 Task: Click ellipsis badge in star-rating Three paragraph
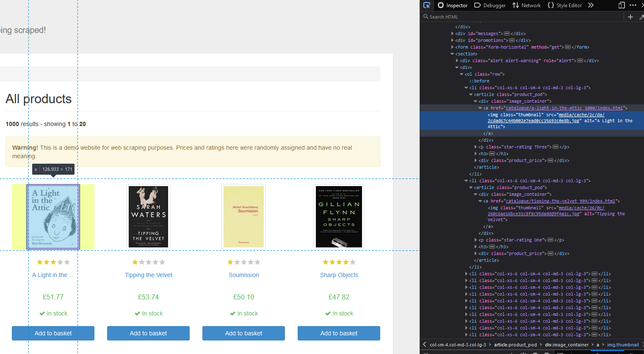point(555,147)
